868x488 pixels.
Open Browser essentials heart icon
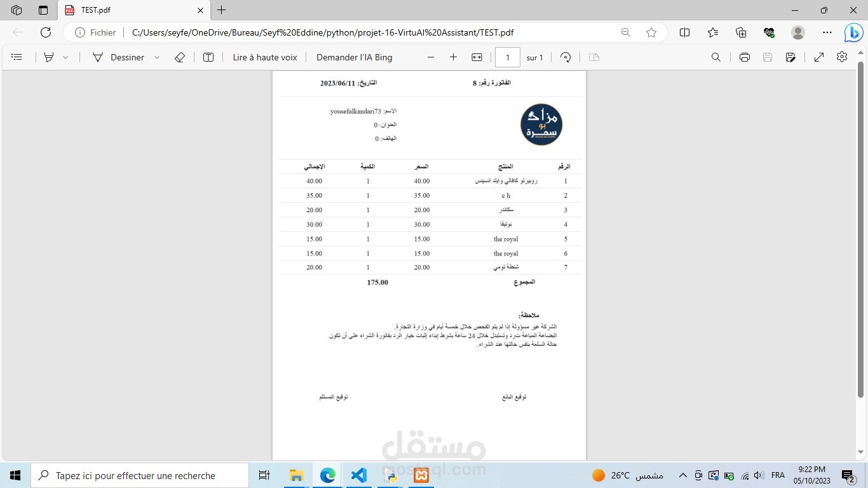tap(769, 32)
